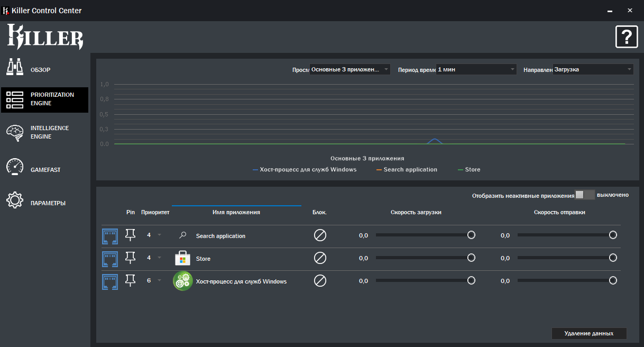Sort by Приоритет column header

pyautogui.click(x=155, y=212)
